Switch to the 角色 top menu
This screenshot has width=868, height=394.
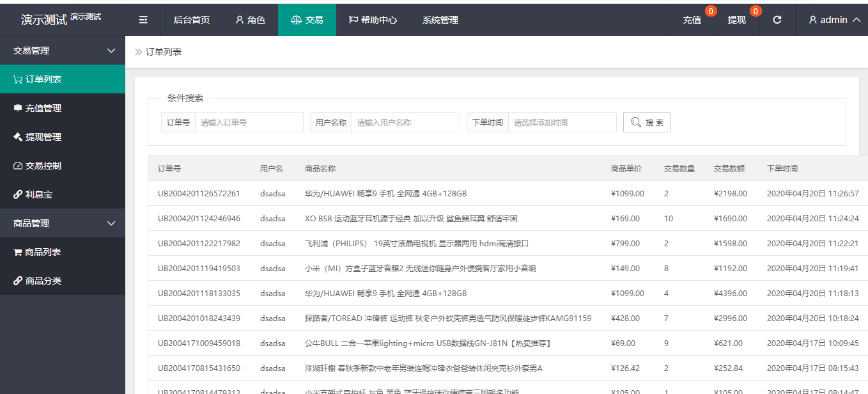coord(250,20)
